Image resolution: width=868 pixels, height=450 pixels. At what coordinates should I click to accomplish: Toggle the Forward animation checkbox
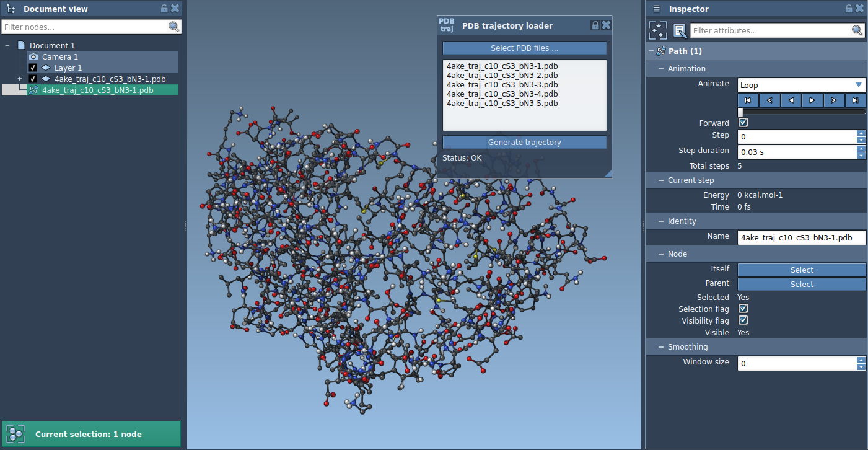click(743, 123)
